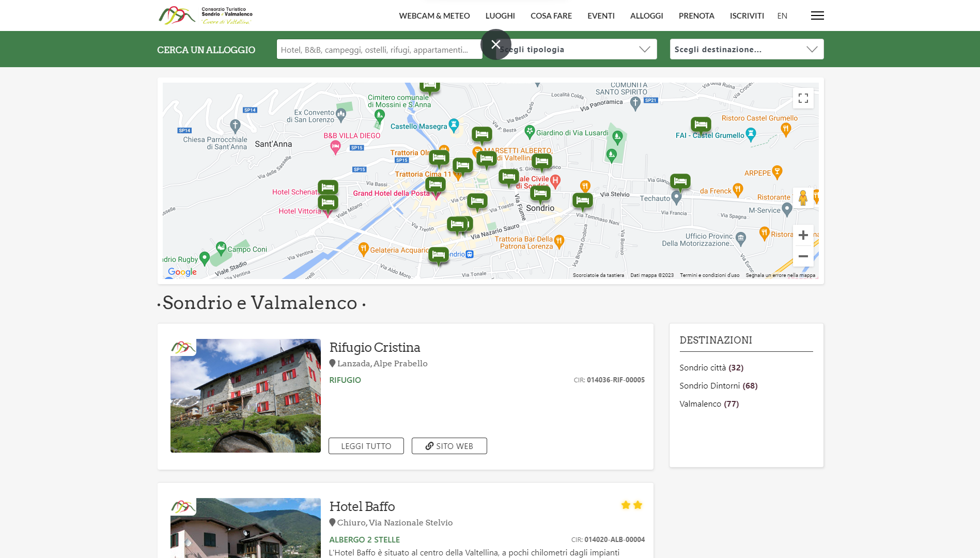The image size is (980, 558).
Task: Open the Webcam & Meteo menu
Action: [434, 16]
